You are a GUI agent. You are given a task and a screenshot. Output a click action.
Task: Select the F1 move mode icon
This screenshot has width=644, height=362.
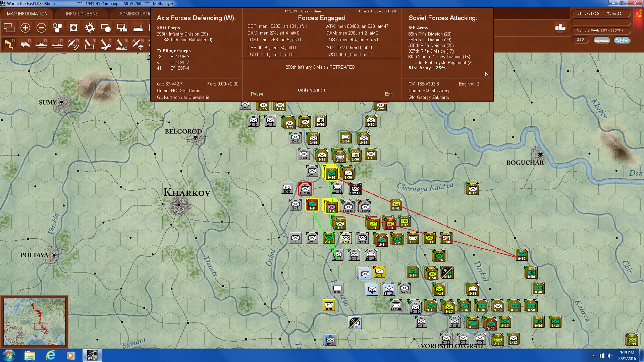[9, 44]
